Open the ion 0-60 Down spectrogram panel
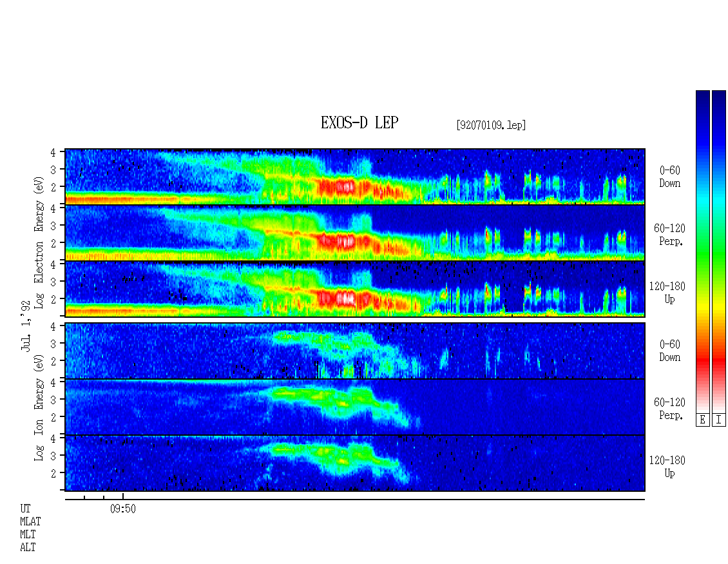 pos(355,351)
